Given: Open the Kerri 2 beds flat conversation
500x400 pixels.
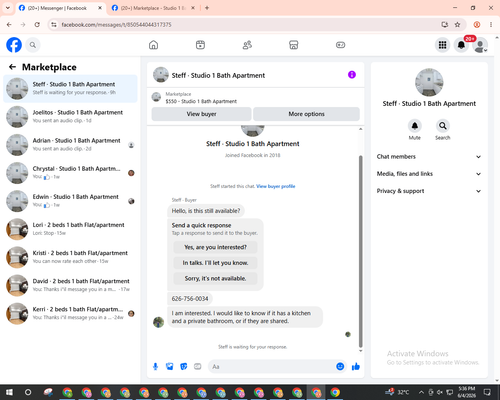Looking at the screenshot, I should [x=70, y=313].
